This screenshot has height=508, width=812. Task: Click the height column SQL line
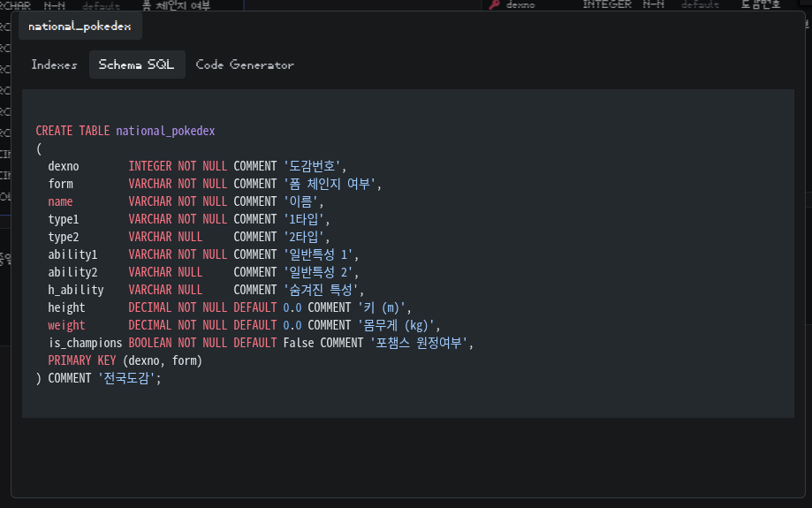click(x=230, y=307)
